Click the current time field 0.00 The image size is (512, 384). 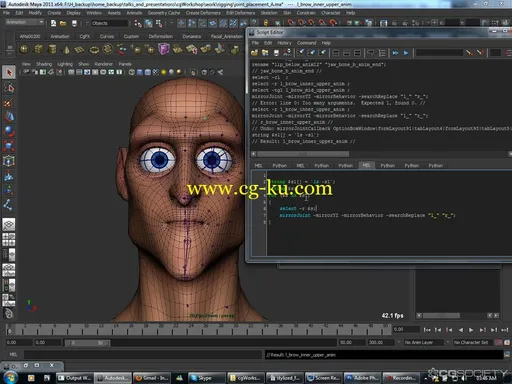[406, 329]
